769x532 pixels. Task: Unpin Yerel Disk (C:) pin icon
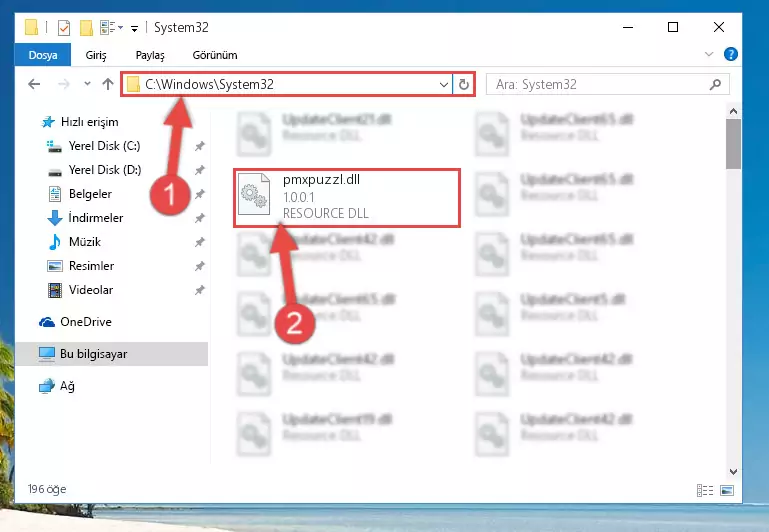[x=199, y=146]
